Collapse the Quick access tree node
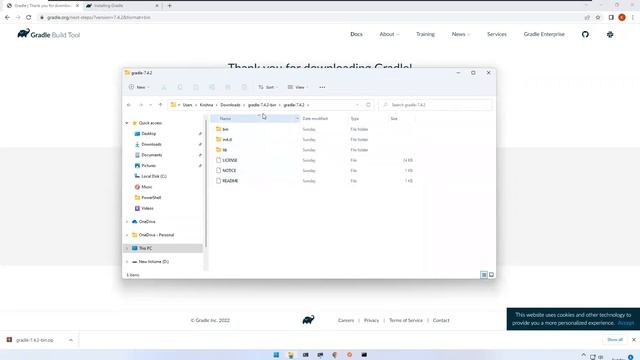Screen dimensions: 640x360 (127, 123)
